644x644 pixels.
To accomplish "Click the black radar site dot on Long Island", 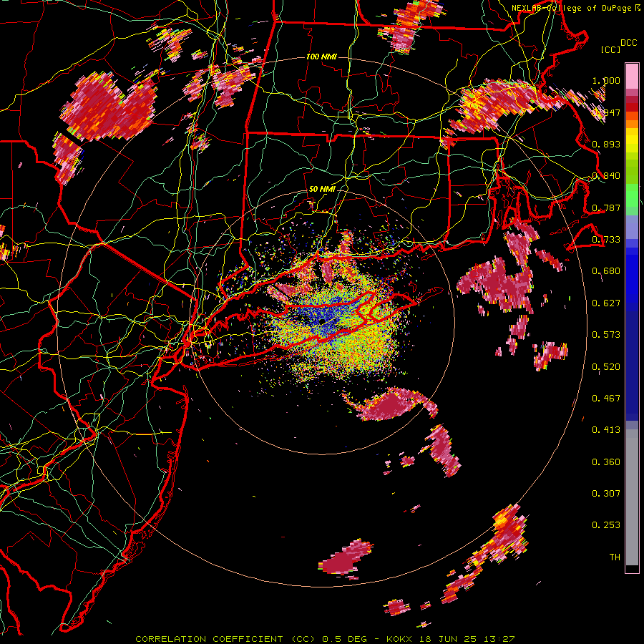I will click(323, 321).
